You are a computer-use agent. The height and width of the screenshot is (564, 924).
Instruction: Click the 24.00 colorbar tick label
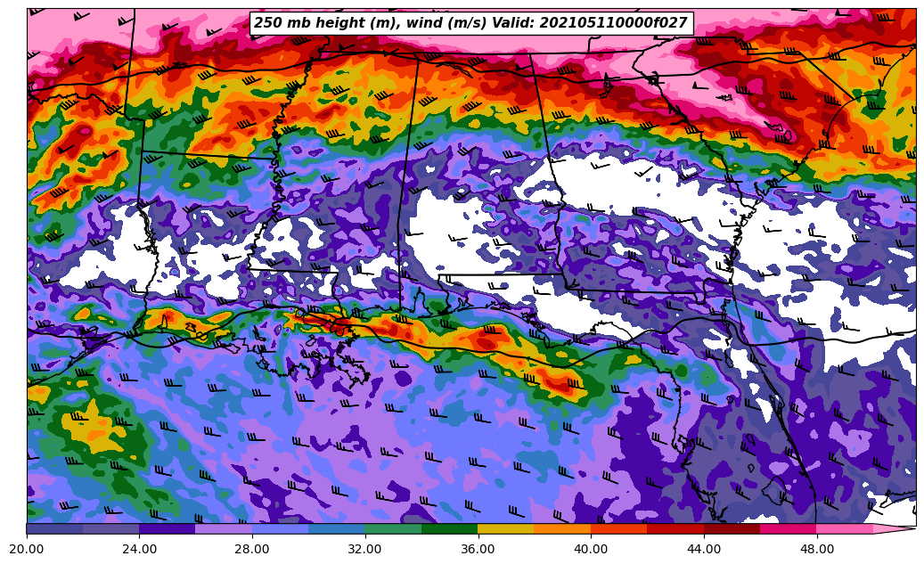click(x=140, y=549)
